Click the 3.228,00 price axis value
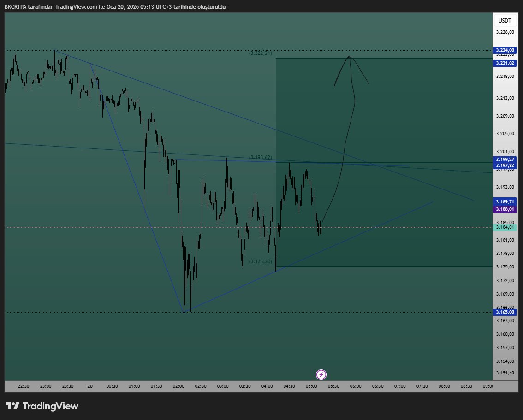The image size is (523, 420). 505,32
